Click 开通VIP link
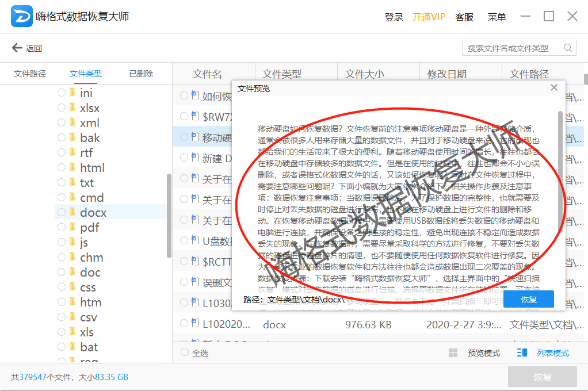This screenshot has width=588, height=391. (429, 17)
